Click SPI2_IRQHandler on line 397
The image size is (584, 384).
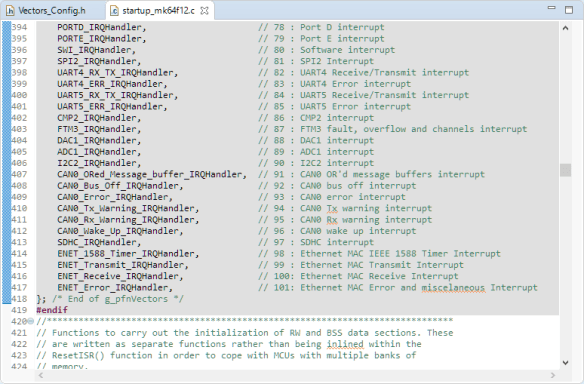click(x=96, y=61)
